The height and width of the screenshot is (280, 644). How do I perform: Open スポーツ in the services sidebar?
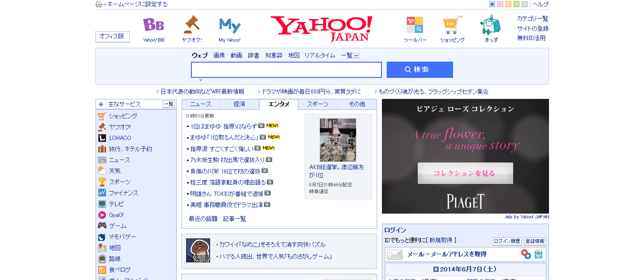(119, 182)
